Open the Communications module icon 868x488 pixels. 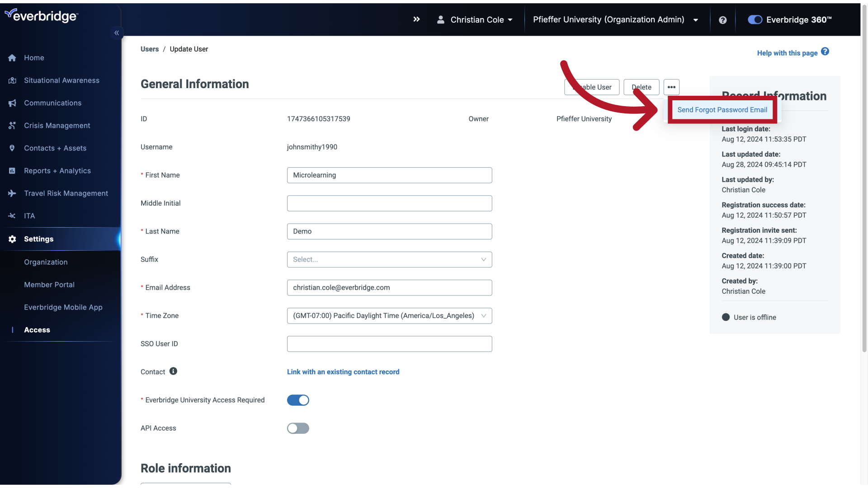[13, 103]
